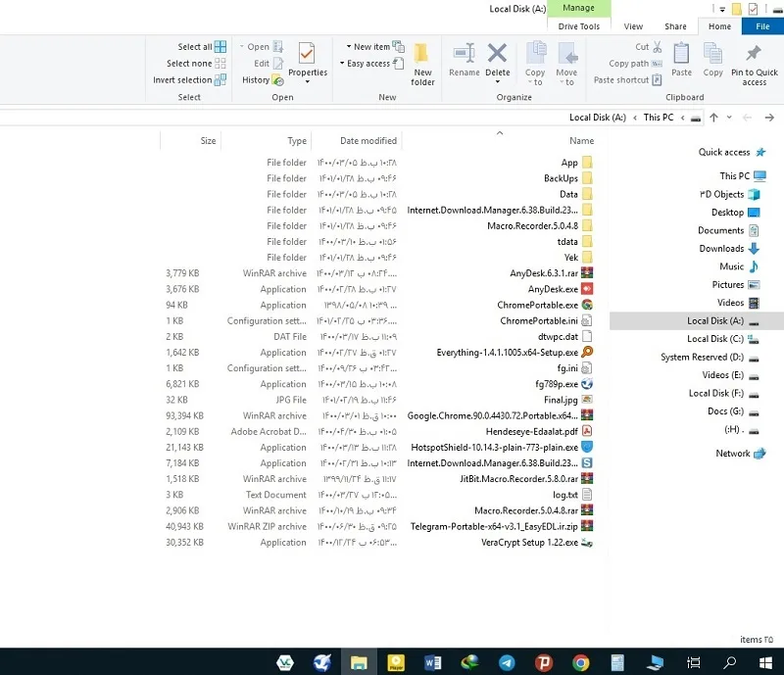Open the New item dropdown
The image size is (784, 675).
click(375, 47)
